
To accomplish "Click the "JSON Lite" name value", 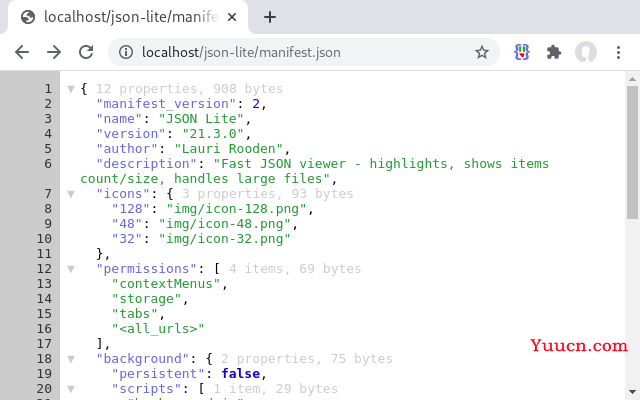I will pos(202,119).
